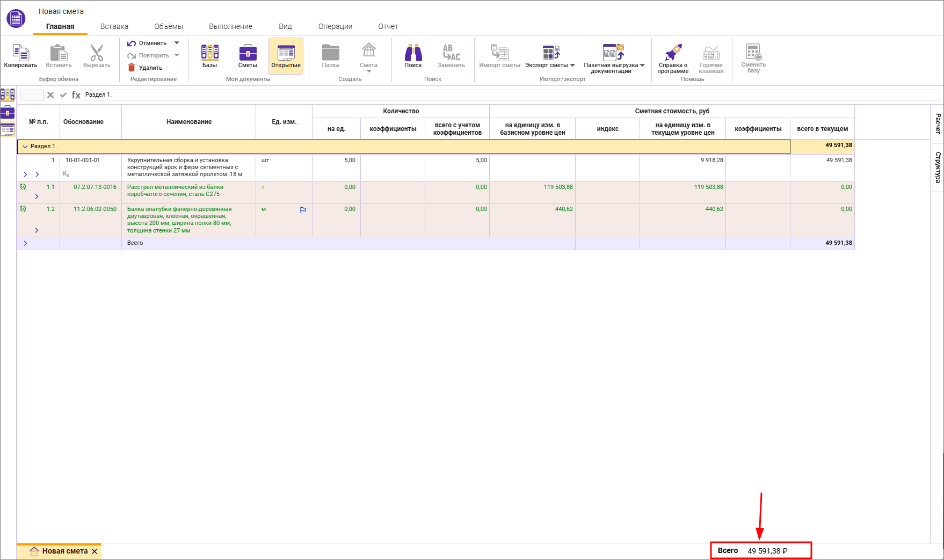Open the Экспорт сметы dropdown
The image size is (944, 560).
(x=572, y=66)
